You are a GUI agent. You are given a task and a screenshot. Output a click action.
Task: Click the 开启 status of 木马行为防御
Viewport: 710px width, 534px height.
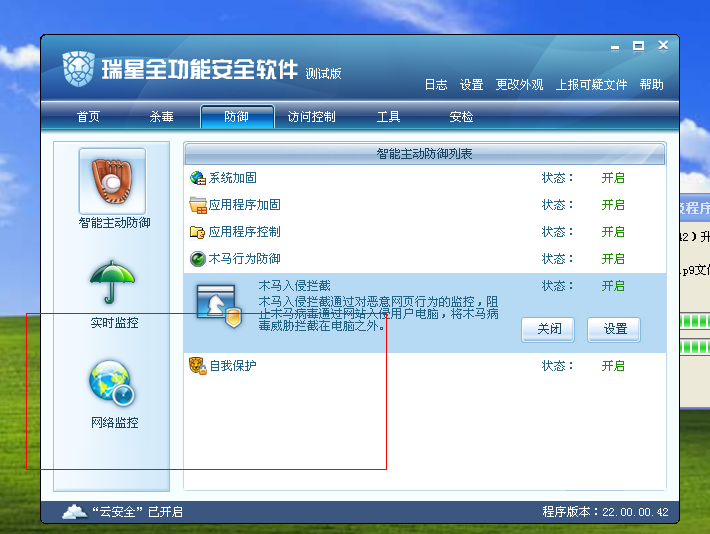(x=613, y=259)
